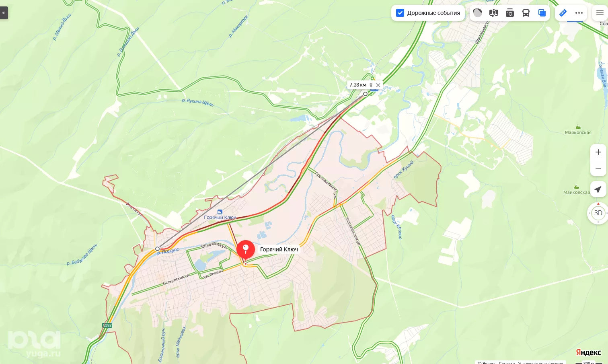Close the 7.28 км distance label

pos(378,85)
